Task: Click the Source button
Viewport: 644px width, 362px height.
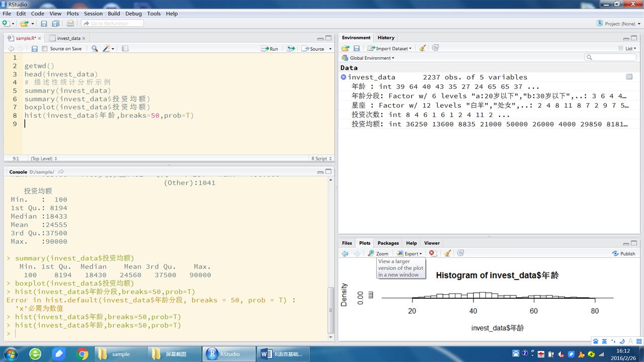Action: click(313, 49)
